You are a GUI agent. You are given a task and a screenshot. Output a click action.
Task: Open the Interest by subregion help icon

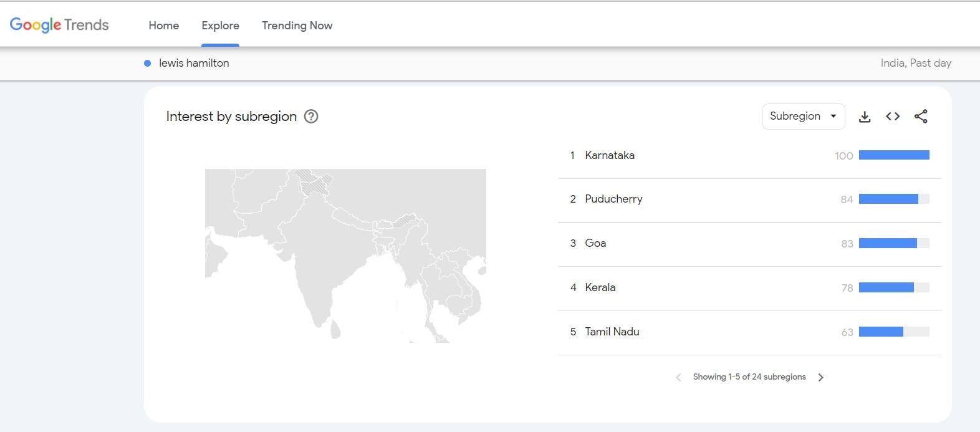tap(310, 117)
